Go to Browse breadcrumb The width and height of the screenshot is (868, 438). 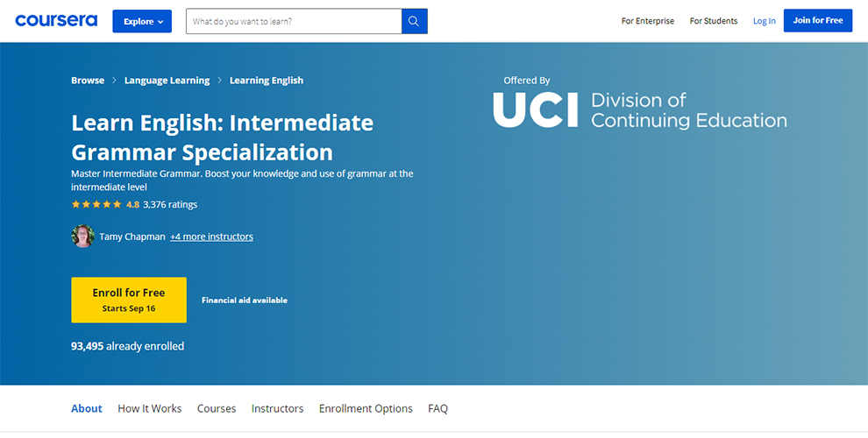tap(88, 81)
